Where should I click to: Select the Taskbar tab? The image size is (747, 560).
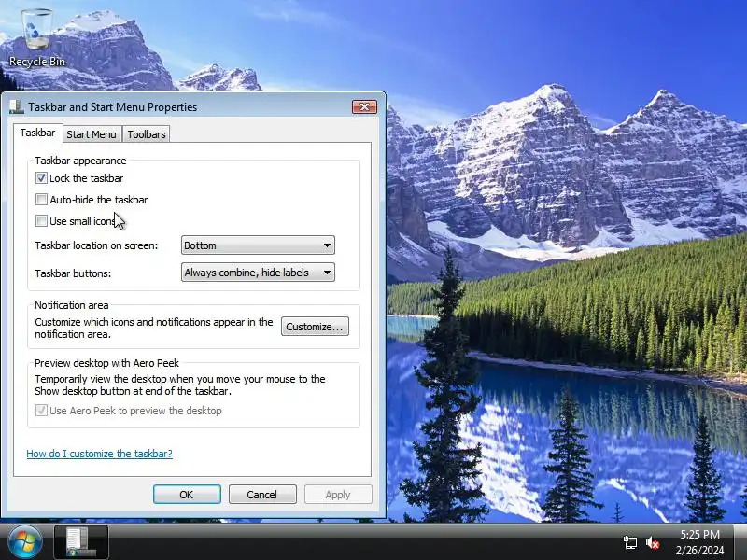[37, 133]
